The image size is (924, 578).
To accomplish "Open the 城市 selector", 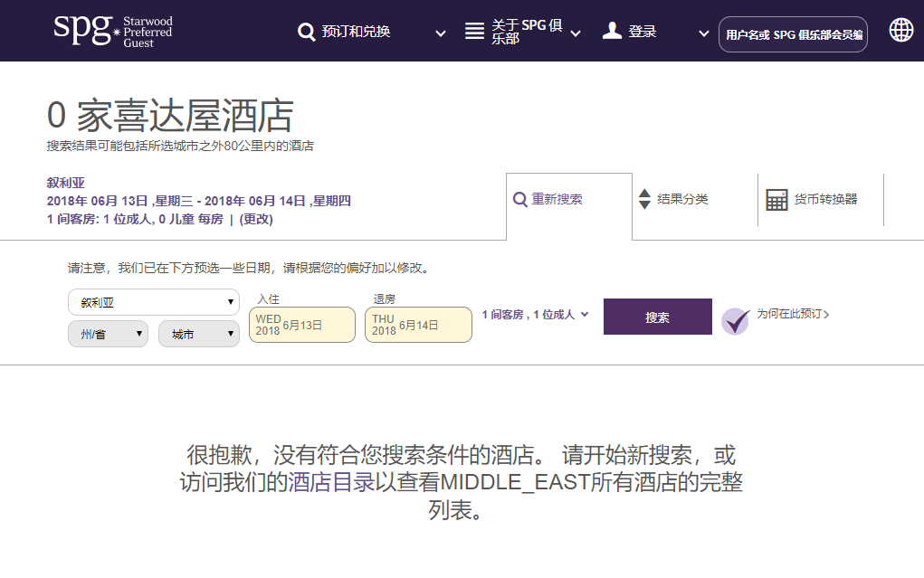I will pos(198,334).
